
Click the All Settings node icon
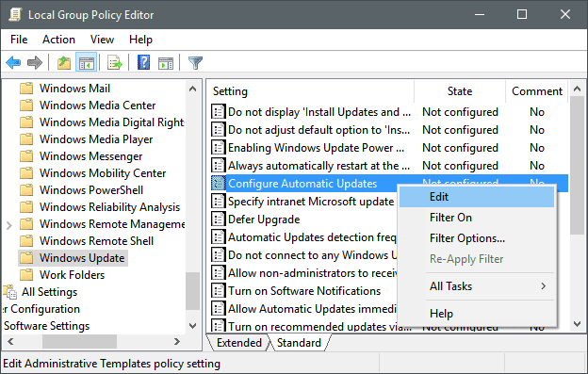[x=10, y=292]
